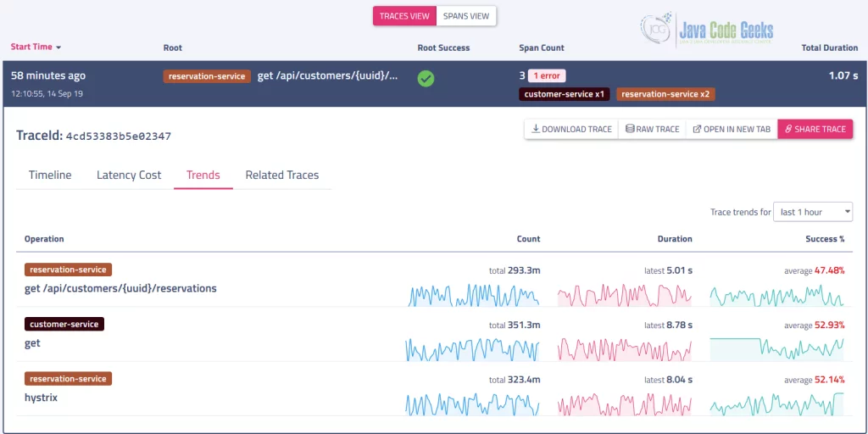Click the customer-service x1 tag

tap(564, 94)
